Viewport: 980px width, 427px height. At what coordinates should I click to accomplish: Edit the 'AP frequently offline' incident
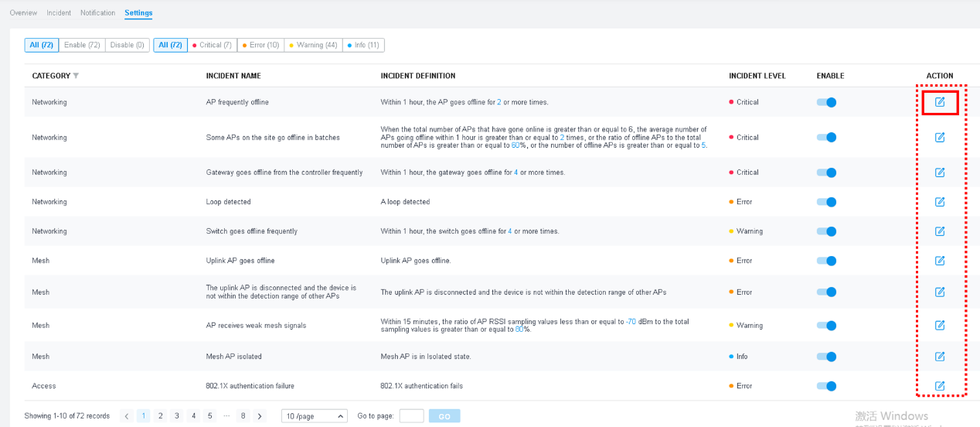pos(940,102)
